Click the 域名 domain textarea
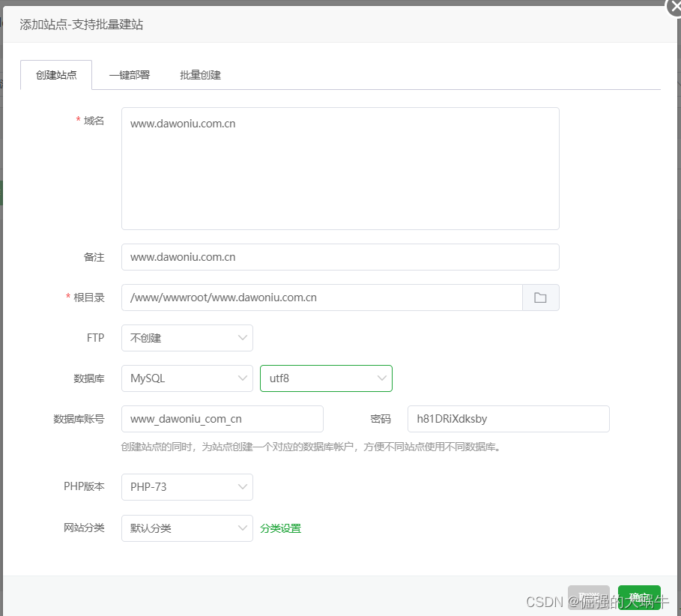 (340, 169)
